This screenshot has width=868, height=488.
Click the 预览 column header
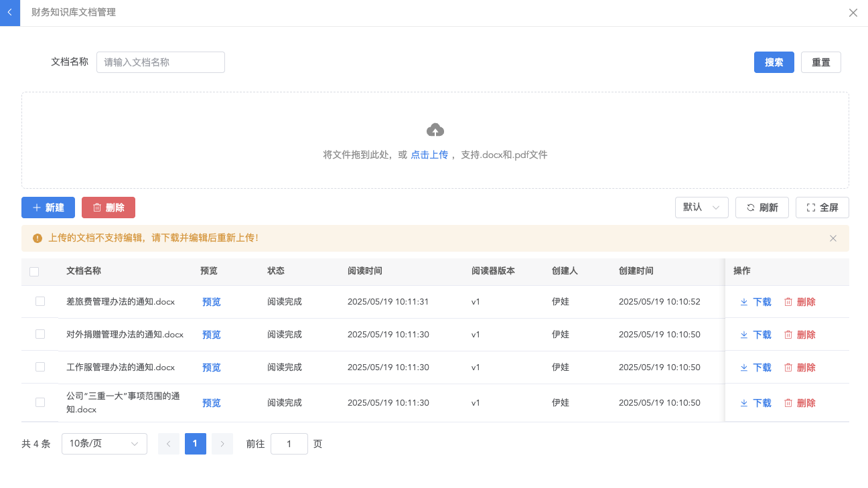[x=209, y=271]
